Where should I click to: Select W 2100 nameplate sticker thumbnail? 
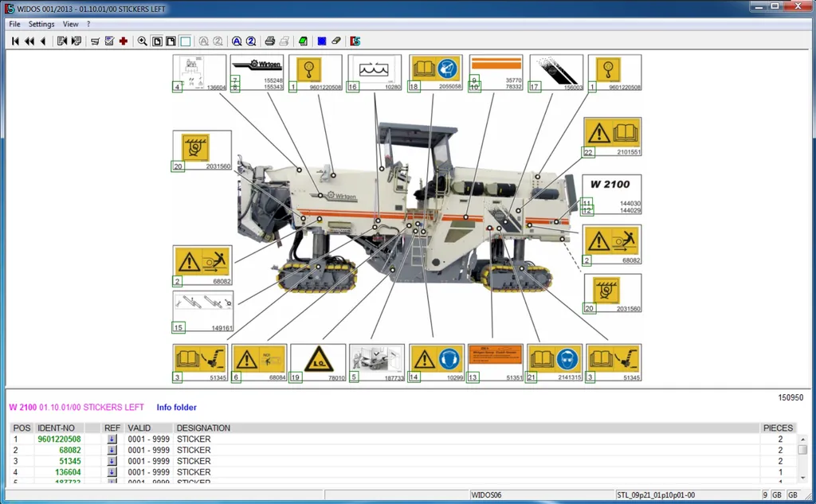(x=611, y=194)
